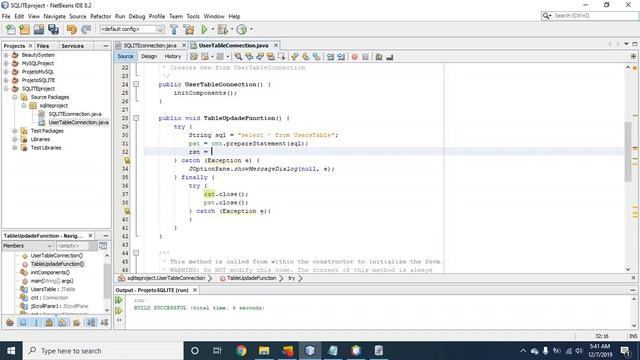Image resolution: width=640 pixels, height=360 pixels.
Task: Switch to SQLITEconnection.java editor tab
Action: click(x=150, y=45)
